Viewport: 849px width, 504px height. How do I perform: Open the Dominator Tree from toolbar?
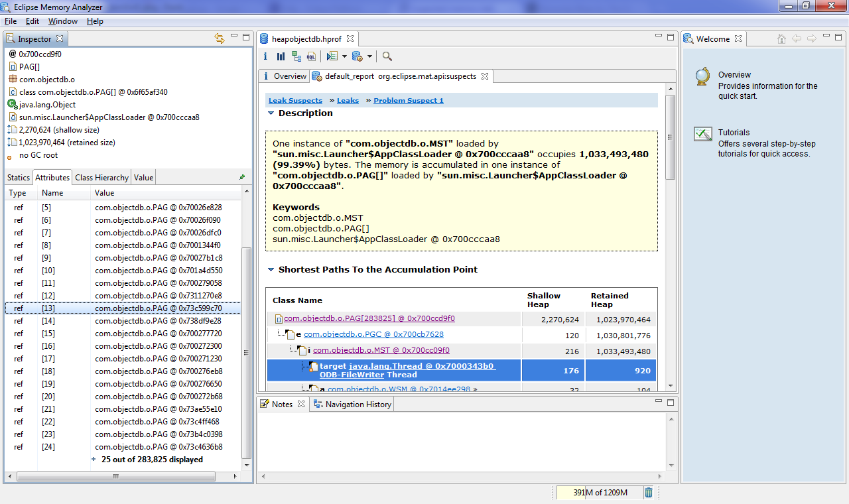click(x=296, y=56)
